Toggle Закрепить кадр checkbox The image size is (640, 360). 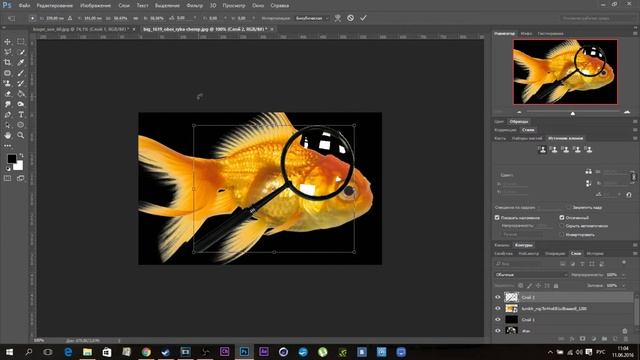click(569, 207)
